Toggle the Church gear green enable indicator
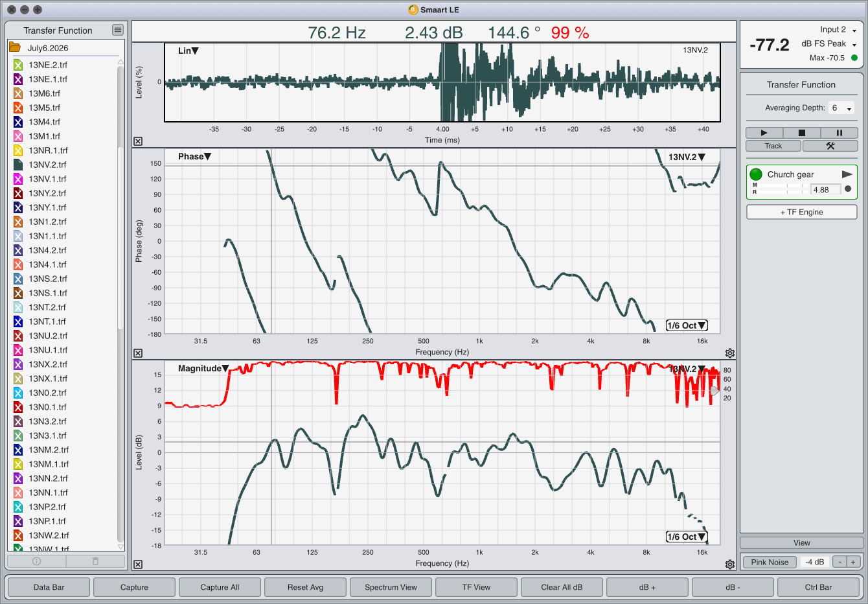The image size is (868, 604). tap(756, 174)
